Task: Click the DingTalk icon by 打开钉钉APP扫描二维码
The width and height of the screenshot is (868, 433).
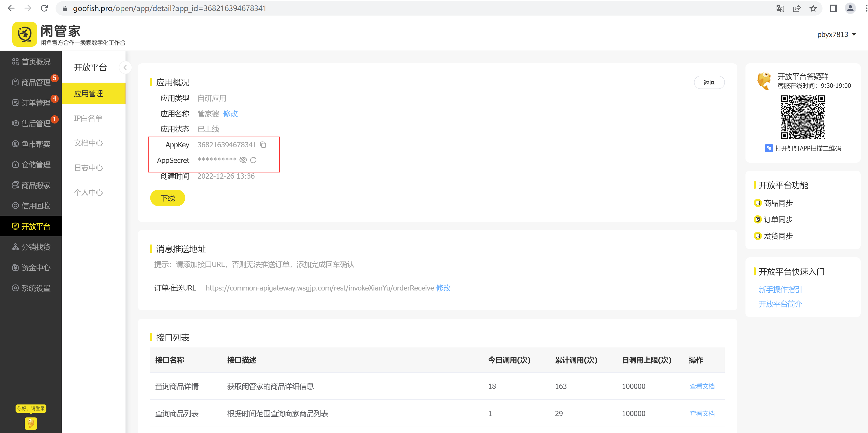Action: 769,148
